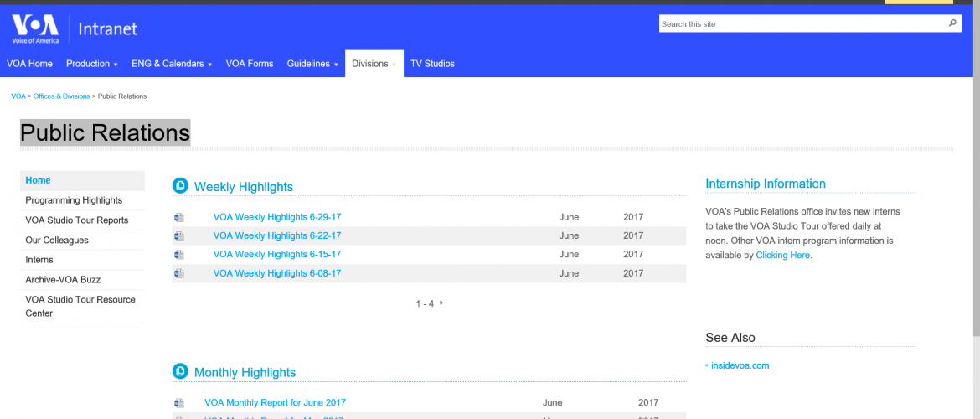Click document icon for Weekly Highlights 6-15-17

[179, 255]
